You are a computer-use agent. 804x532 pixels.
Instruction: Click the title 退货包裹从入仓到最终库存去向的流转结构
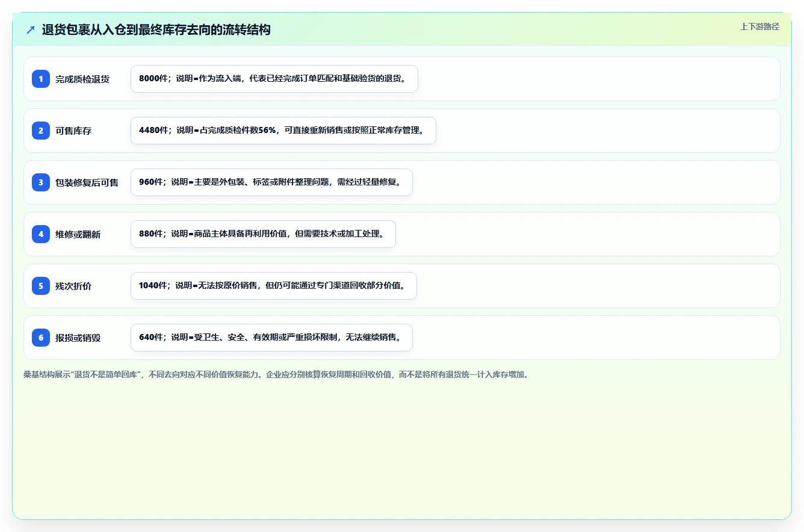click(156, 29)
